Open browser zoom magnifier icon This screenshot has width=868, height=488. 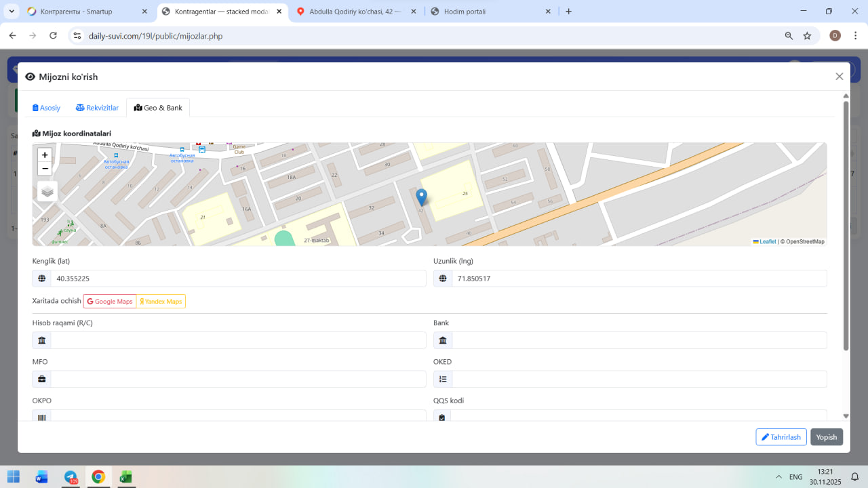(789, 36)
